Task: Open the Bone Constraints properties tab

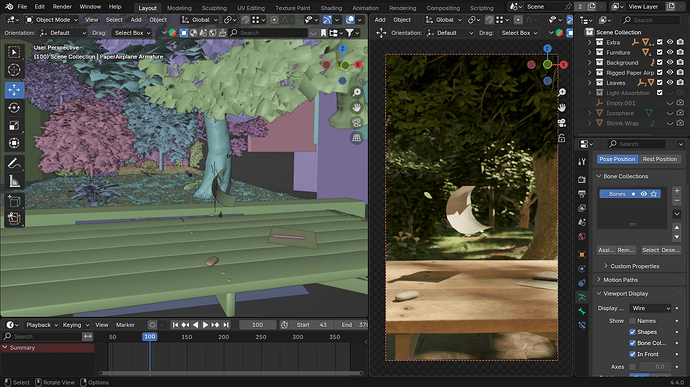Action: pos(582,325)
